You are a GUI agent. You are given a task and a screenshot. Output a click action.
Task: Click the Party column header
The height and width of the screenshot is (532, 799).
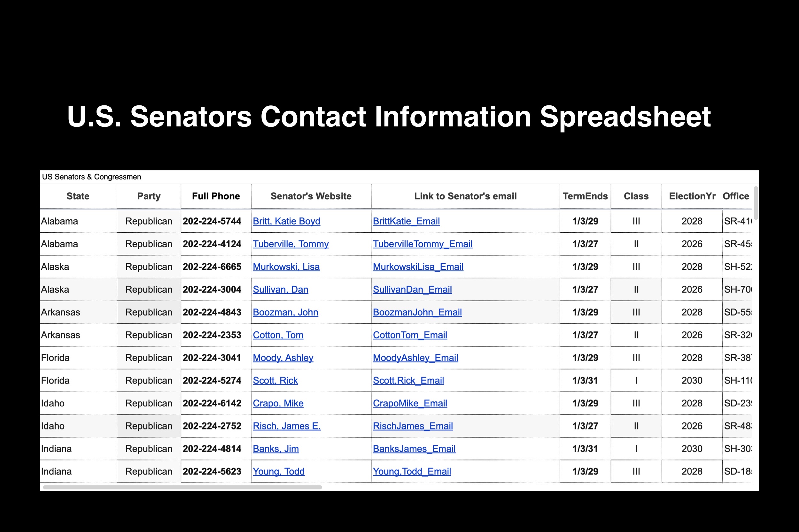149,196
